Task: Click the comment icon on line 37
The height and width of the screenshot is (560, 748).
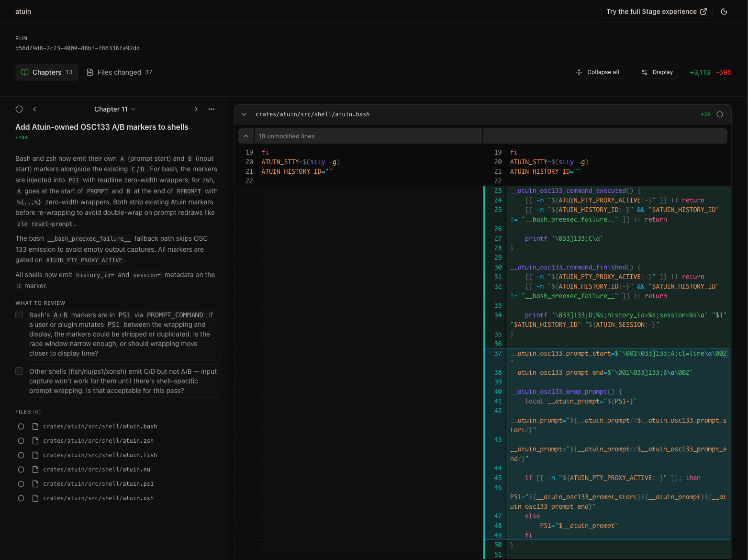Action: point(725,354)
